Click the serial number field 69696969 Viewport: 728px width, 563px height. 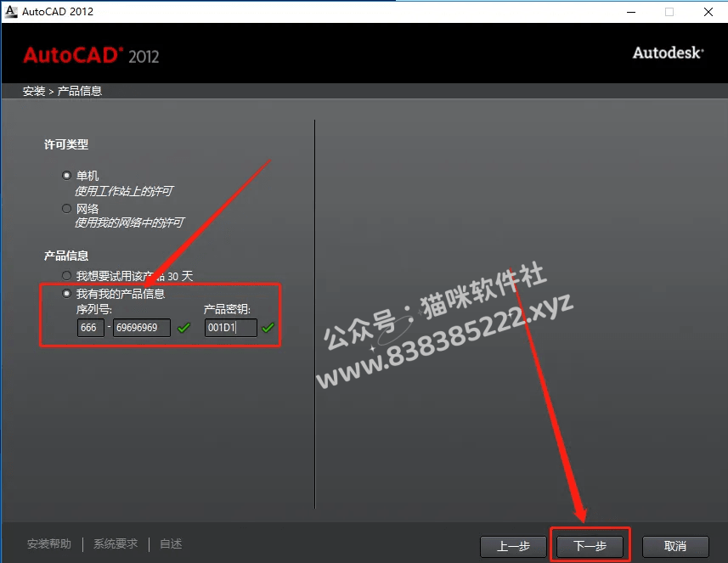pyautogui.click(x=142, y=328)
